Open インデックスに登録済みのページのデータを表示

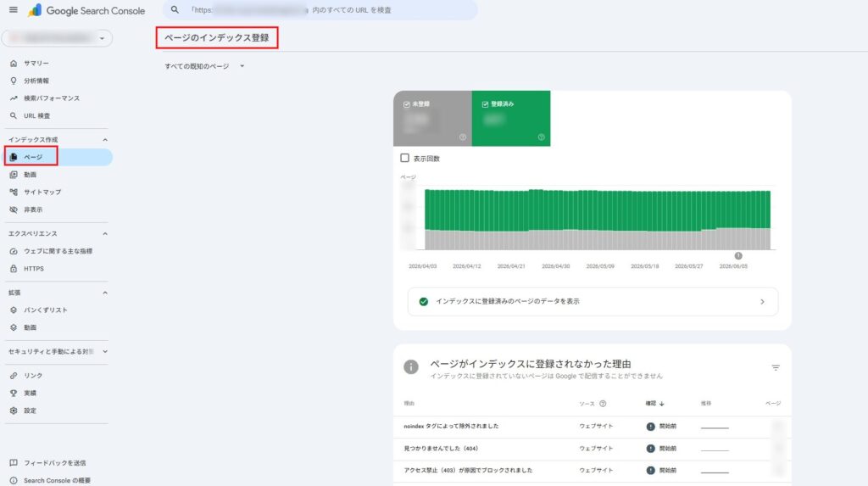pyautogui.click(x=593, y=301)
